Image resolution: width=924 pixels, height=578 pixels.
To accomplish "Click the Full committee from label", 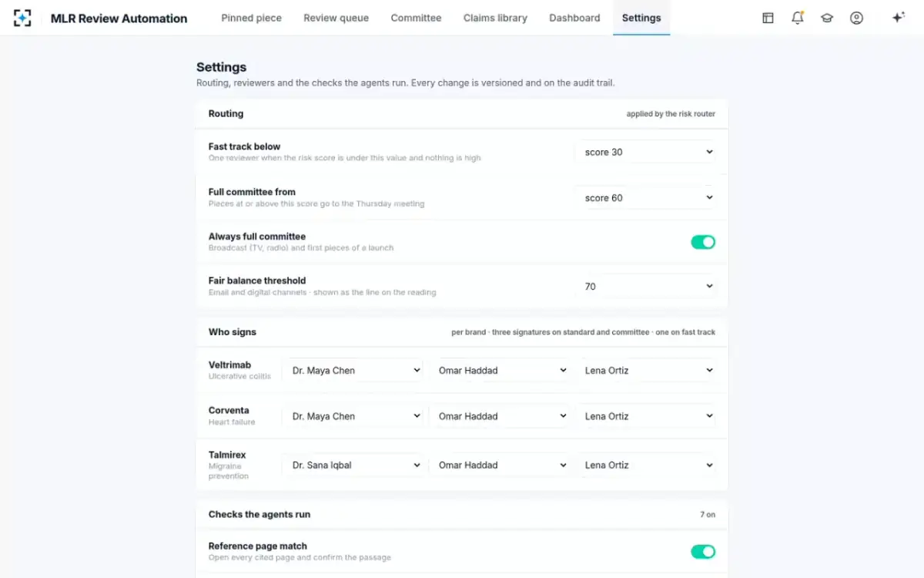I will pyautogui.click(x=252, y=192).
